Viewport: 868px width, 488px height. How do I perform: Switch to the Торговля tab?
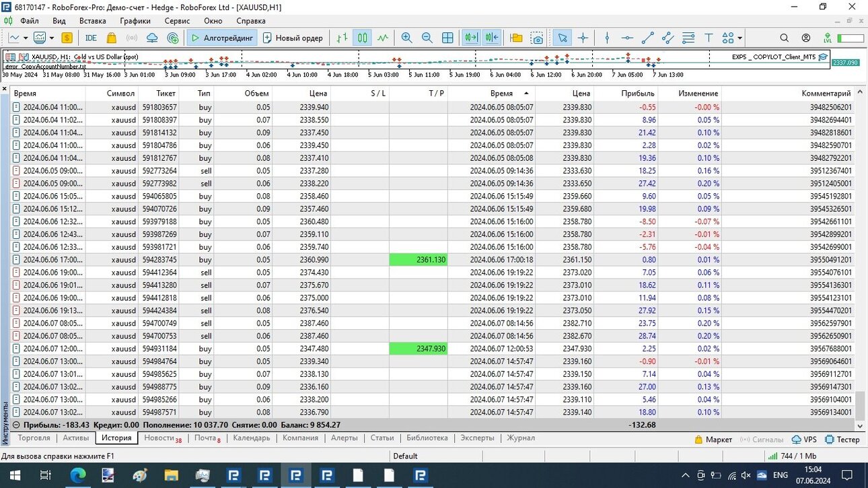tap(34, 438)
